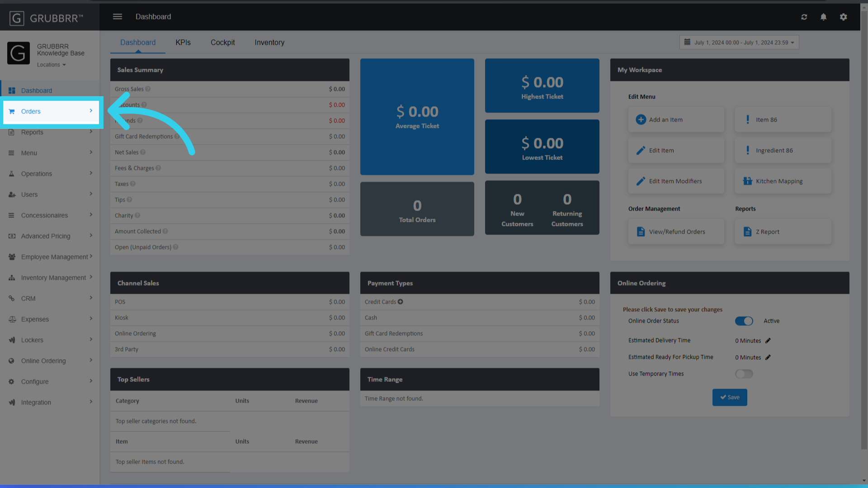Open settings using the gear icon

844,17
